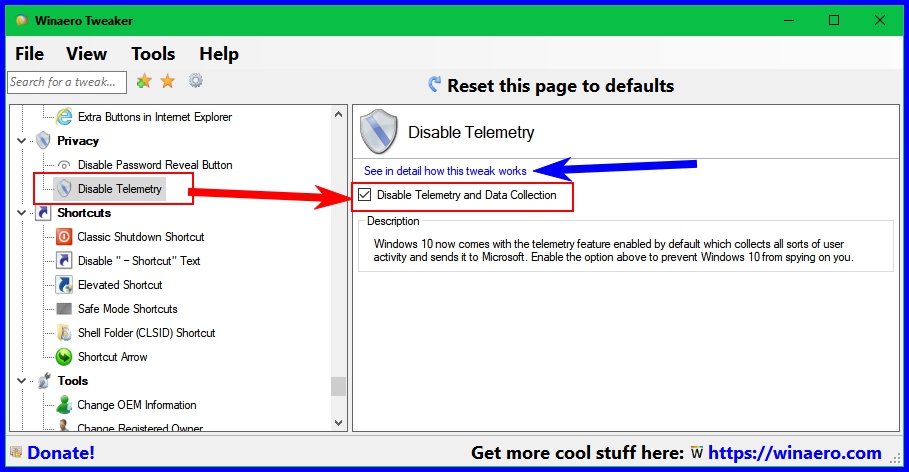Screen dimensions: 909x472
Task: Uncheck Disable Telemetry and Data Collection checkbox
Action: click(x=365, y=195)
